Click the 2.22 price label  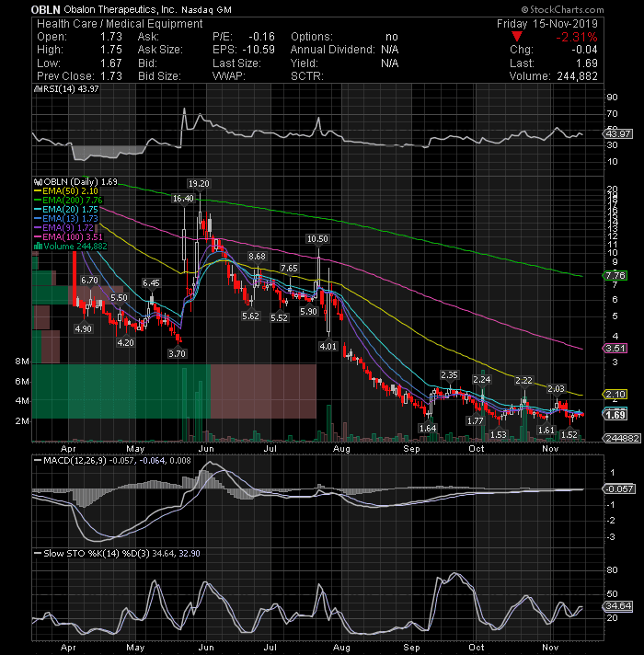click(523, 381)
